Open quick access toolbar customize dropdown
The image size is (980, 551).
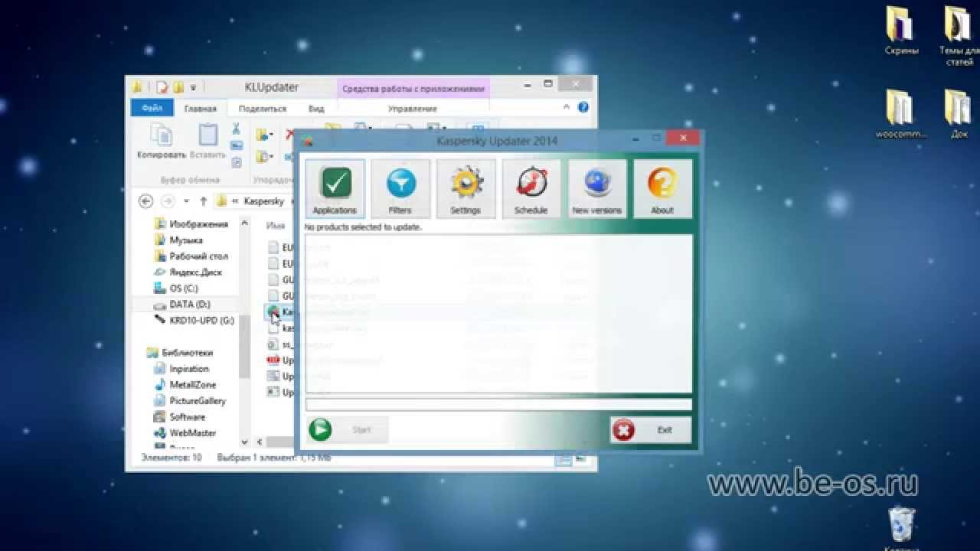tap(193, 87)
